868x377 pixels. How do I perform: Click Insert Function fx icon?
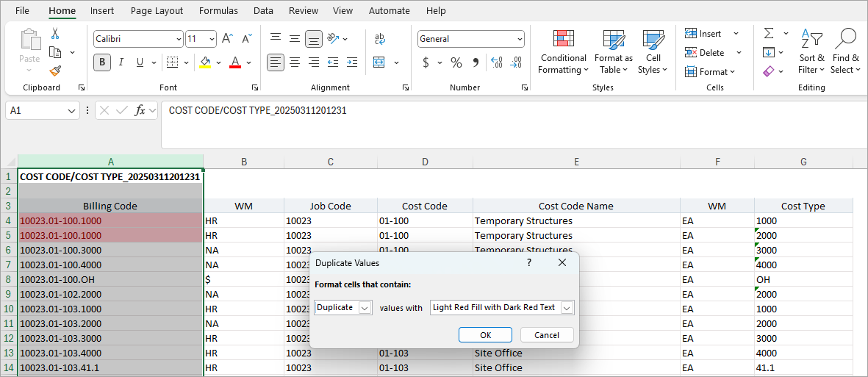[139, 110]
